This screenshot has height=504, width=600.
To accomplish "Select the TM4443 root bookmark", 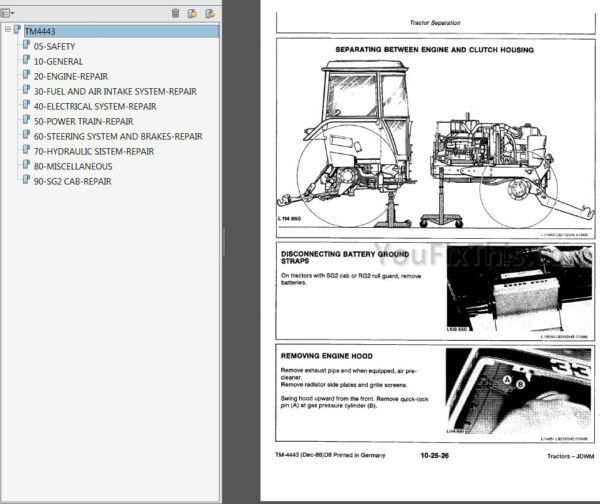I will pyautogui.click(x=40, y=31).
